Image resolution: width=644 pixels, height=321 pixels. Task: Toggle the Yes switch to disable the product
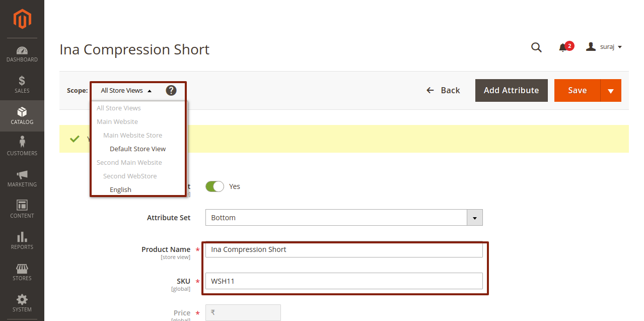click(x=214, y=186)
